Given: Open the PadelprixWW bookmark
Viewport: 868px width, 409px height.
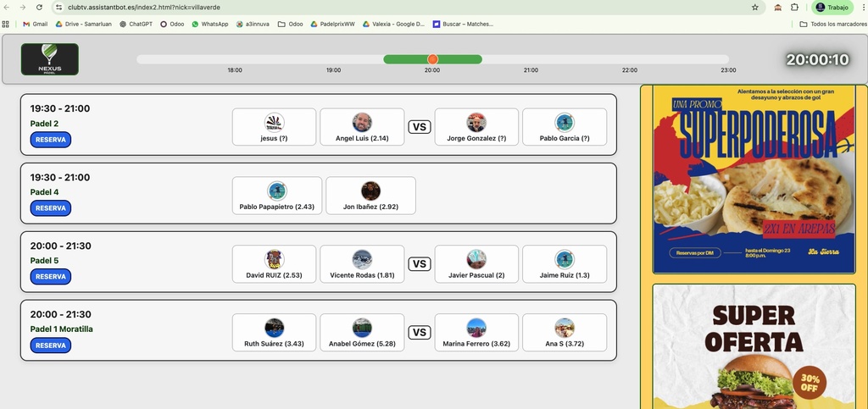Looking at the screenshot, I should point(335,24).
